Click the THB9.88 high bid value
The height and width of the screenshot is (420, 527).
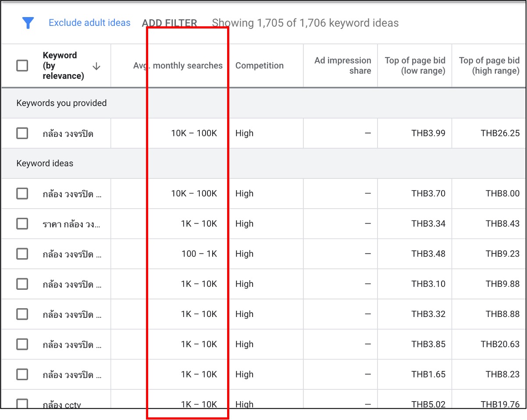tap(502, 284)
